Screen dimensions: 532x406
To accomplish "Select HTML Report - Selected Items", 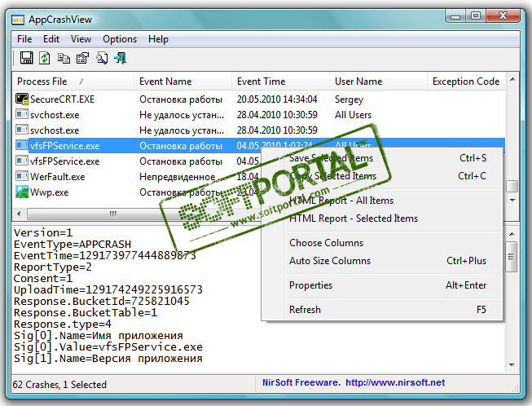I will 383,218.
